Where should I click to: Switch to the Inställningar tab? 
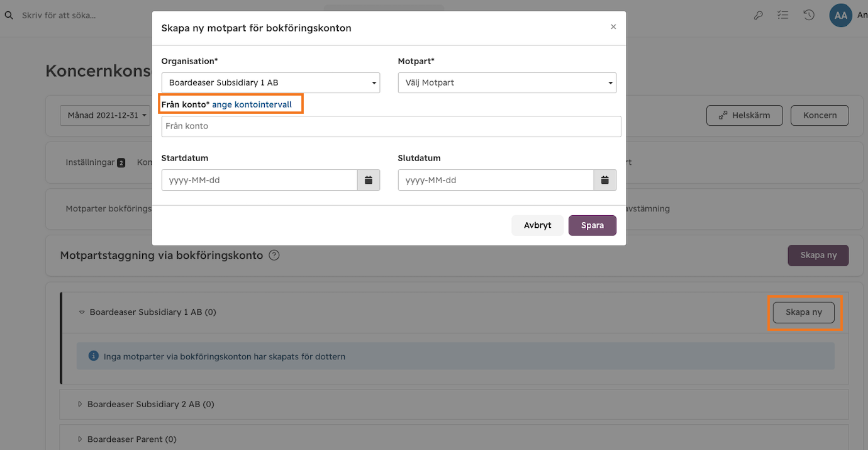pos(95,162)
